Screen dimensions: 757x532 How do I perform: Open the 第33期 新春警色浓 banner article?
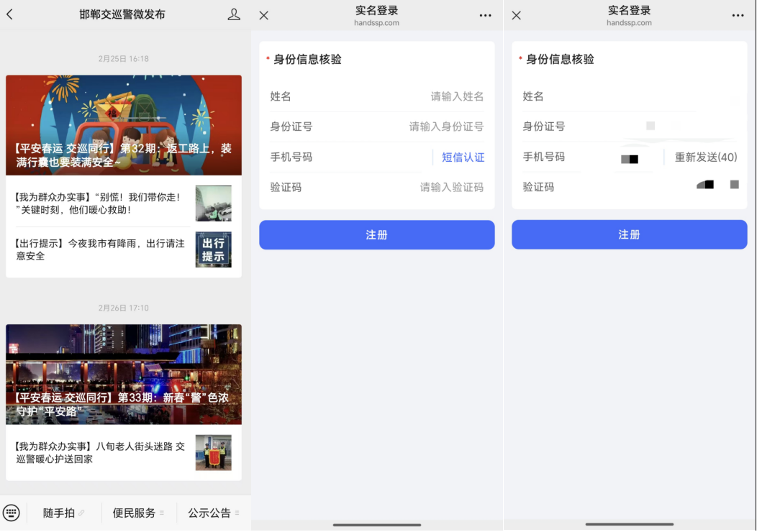click(x=124, y=374)
